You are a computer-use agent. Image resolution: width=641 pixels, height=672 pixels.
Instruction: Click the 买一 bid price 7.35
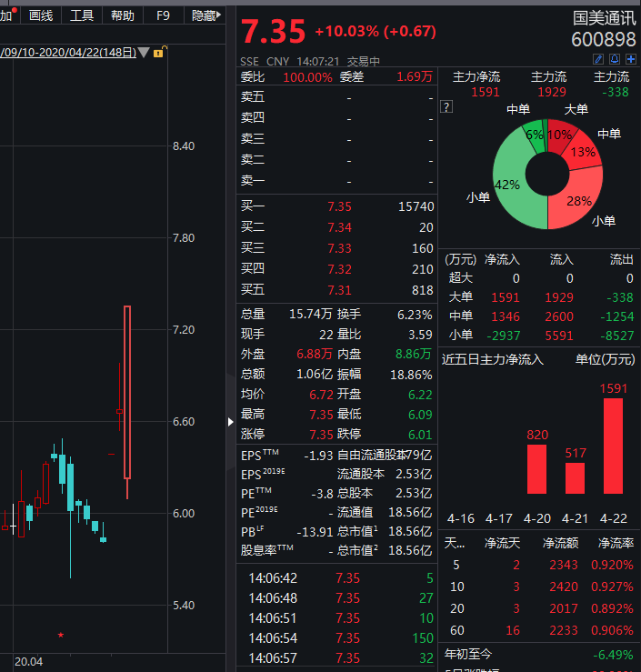(x=339, y=206)
